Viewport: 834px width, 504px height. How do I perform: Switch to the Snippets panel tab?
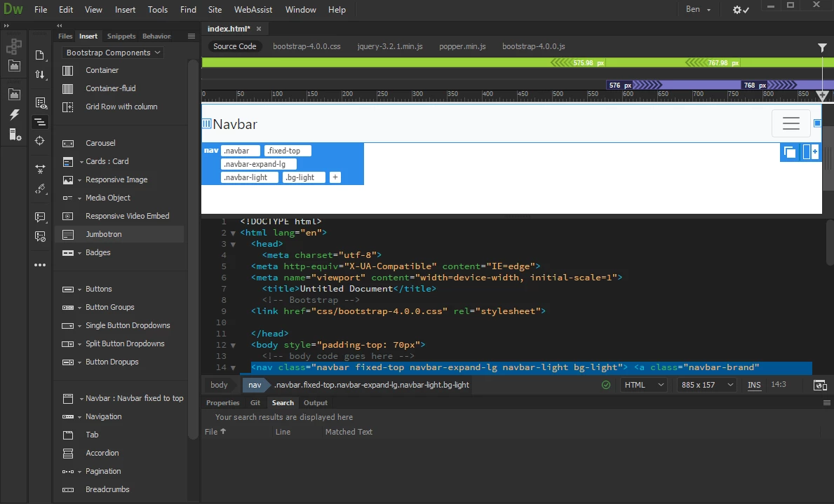121,36
